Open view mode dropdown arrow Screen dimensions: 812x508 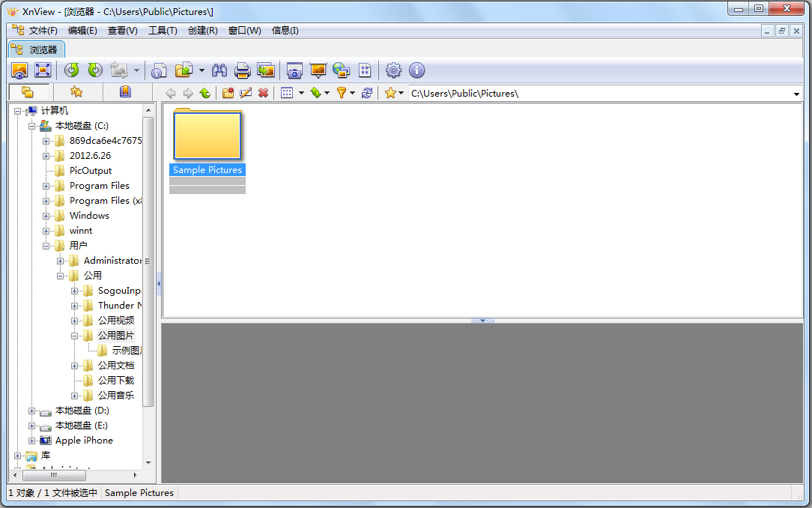pyautogui.click(x=301, y=93)
